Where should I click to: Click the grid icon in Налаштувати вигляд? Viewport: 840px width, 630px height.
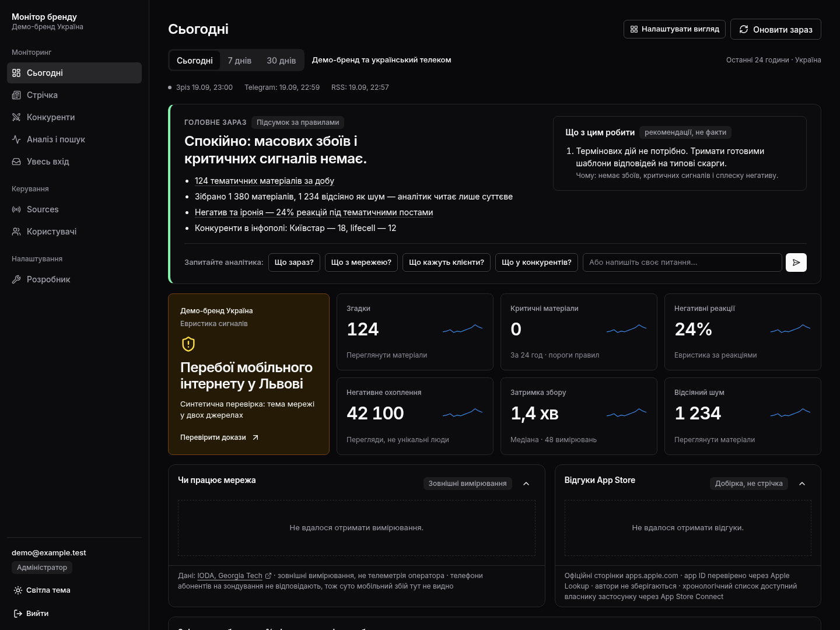[634, 29]
